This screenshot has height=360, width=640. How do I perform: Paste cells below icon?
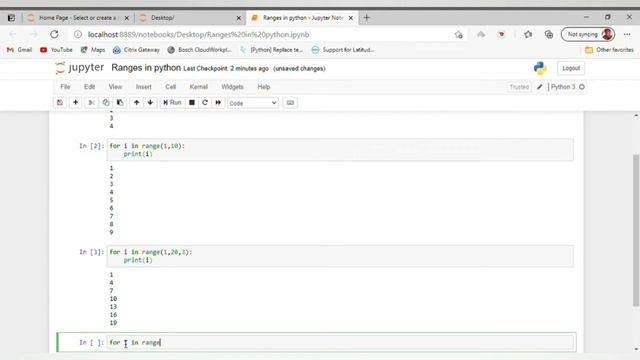pos(120,103)
